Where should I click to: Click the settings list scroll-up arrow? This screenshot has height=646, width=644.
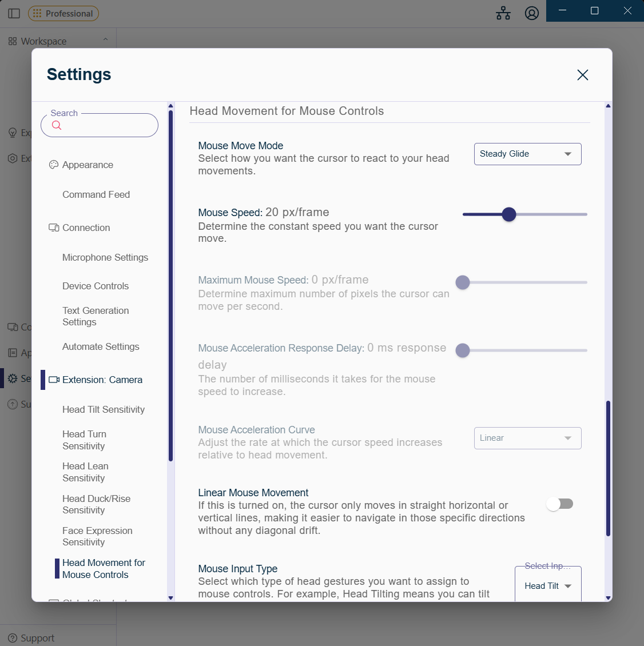(x=170, y=106)
